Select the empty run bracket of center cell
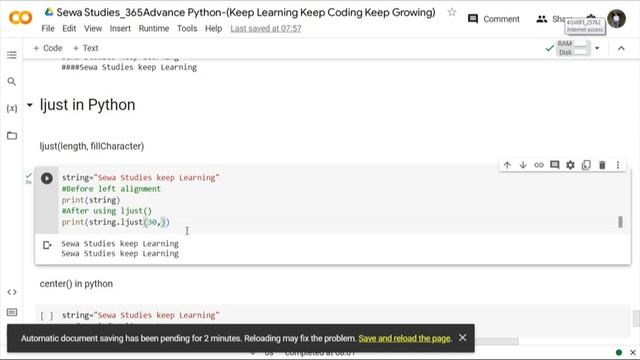This screenshot has height=360, width=640. click(x=47, y=316)
